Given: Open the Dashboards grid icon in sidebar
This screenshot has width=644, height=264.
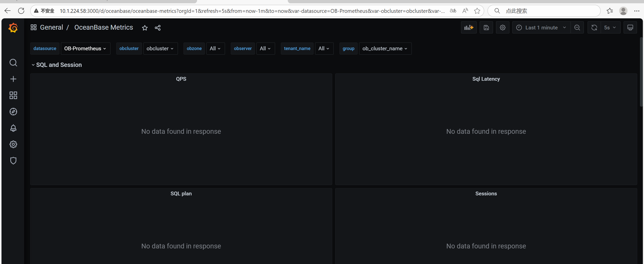Looking at the screenshot, I should 13,95.
